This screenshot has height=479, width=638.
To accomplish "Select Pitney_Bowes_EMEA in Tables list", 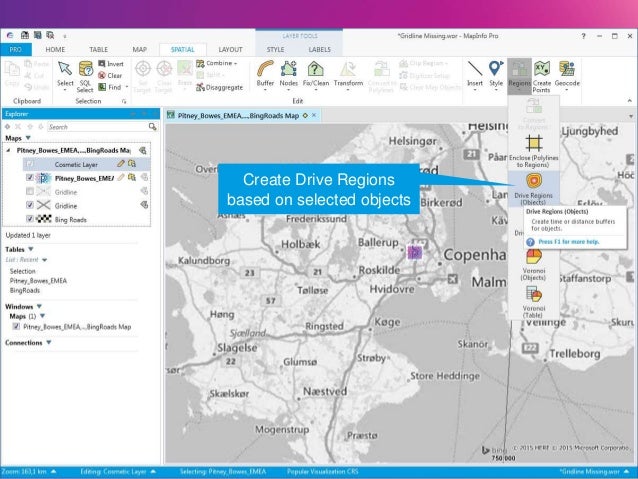I will [38, 281].
